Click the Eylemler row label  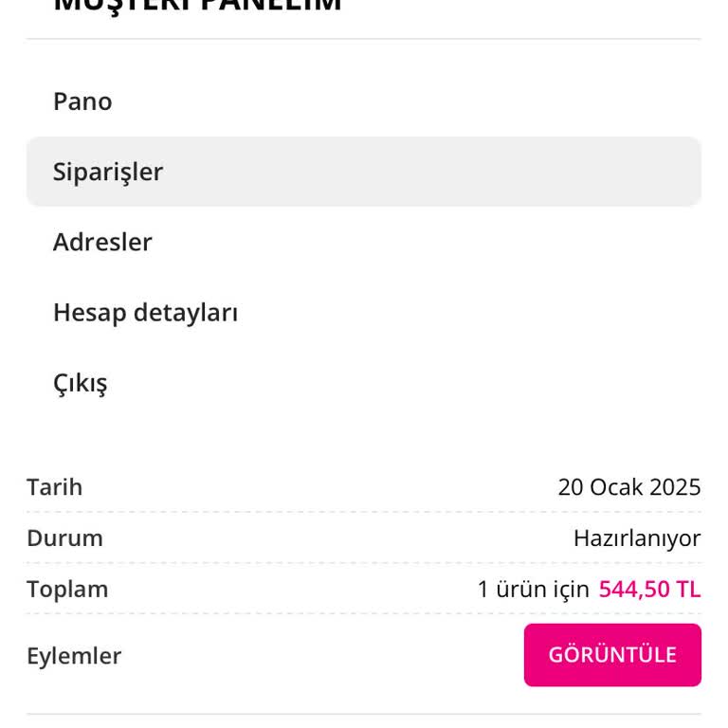74,656
